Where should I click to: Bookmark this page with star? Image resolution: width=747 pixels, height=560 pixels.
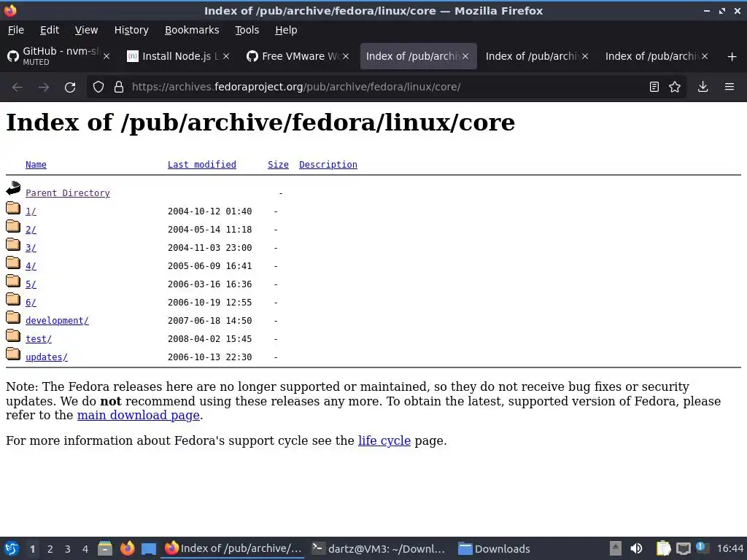pyautogui.click(x=675, y=87)
